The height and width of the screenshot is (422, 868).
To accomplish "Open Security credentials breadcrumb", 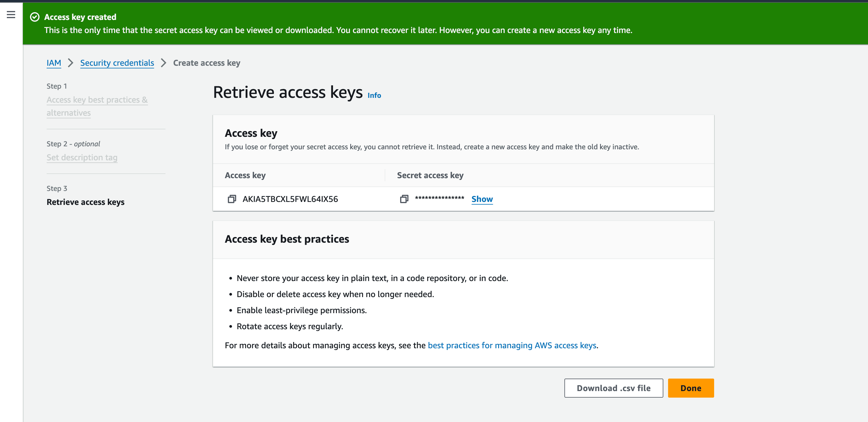I will [x=117, y=63].
